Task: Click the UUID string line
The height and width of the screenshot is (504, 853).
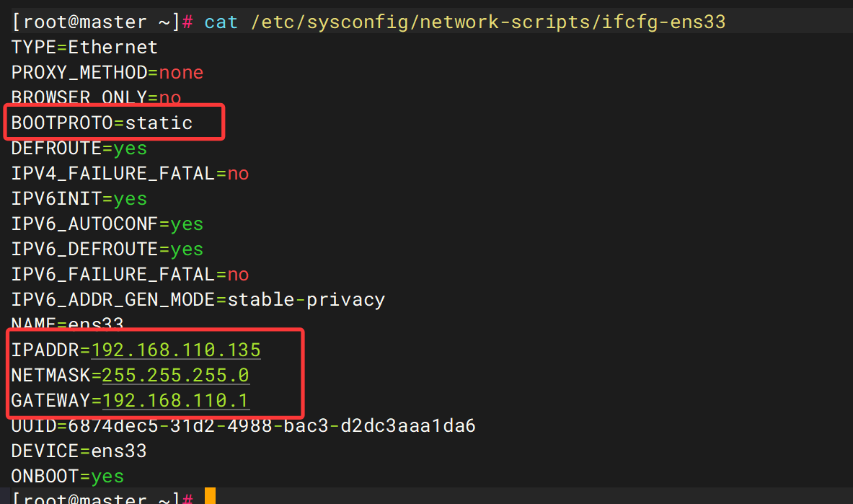Action: [243, 425]
